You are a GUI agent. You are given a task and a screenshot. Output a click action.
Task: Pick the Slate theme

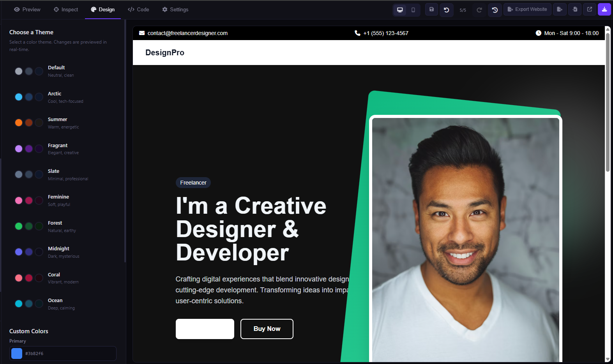pos(62,175)
